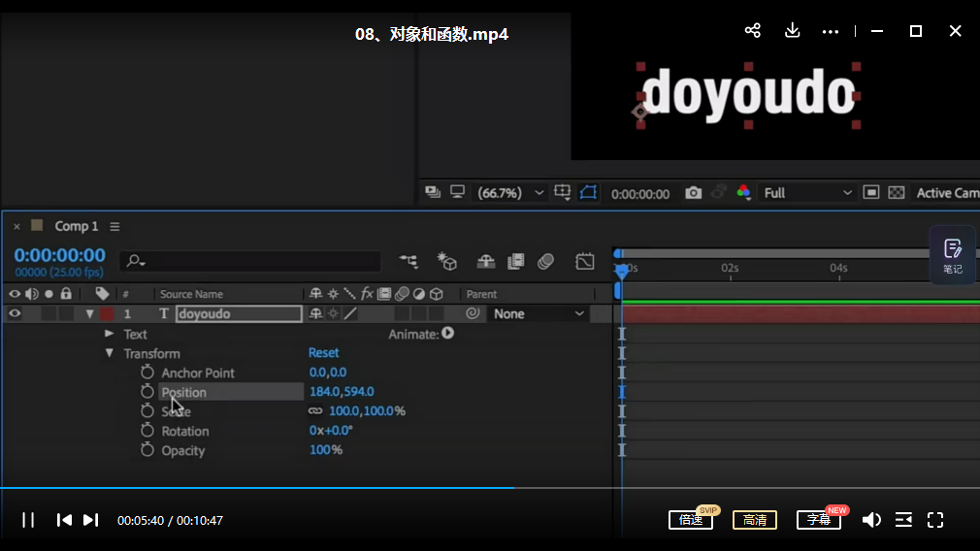
Task: Click the 高清 video quality button
Action: (x=755, y=520)
